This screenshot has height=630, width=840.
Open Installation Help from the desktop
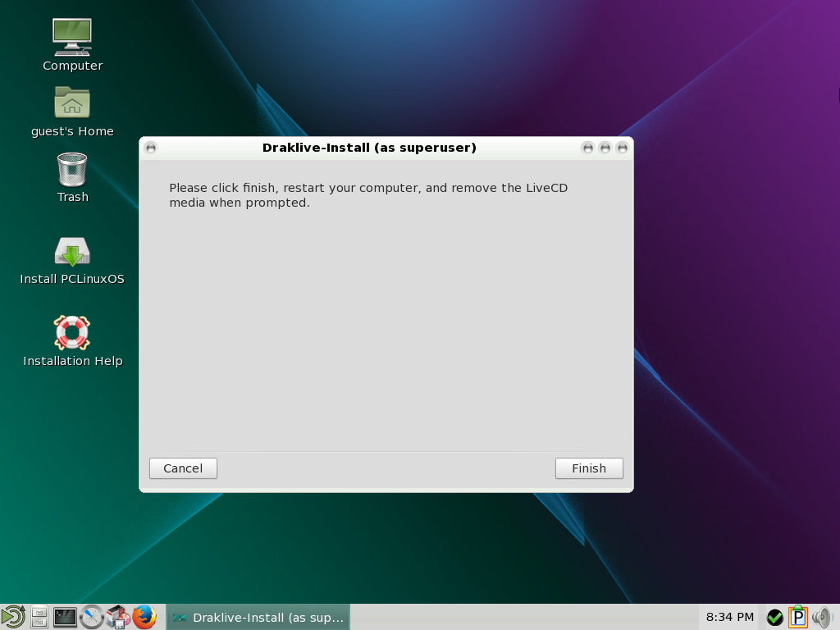pos(72,334)
